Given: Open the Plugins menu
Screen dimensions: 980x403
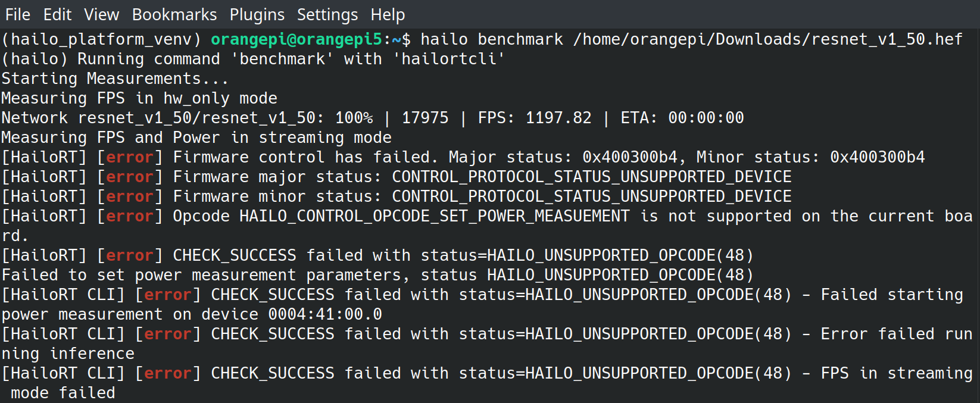Looking at the screenshot, I should click(257, 14).
